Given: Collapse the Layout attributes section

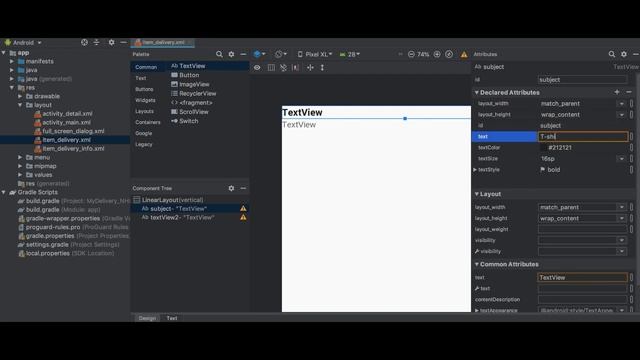Looking at the screenshot, I should (x=476, y=194).
